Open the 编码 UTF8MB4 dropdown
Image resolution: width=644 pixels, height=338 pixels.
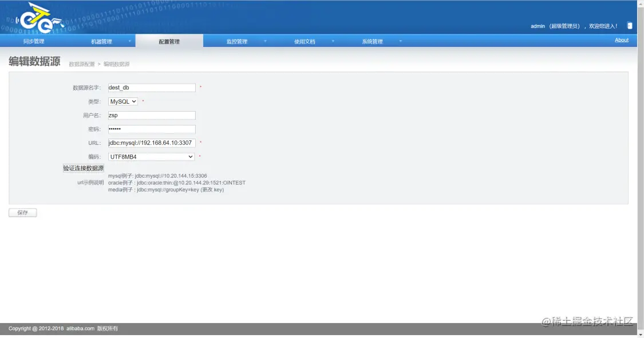151,156
